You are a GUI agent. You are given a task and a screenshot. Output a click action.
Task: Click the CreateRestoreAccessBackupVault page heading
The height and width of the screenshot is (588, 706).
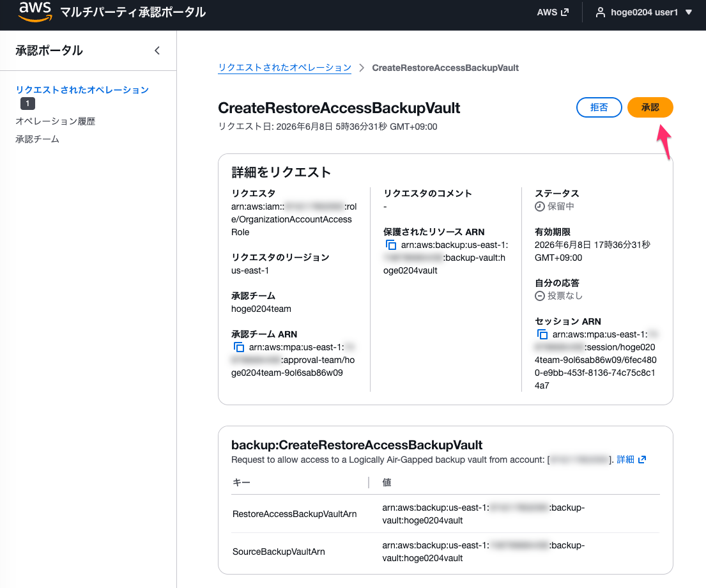339,108
